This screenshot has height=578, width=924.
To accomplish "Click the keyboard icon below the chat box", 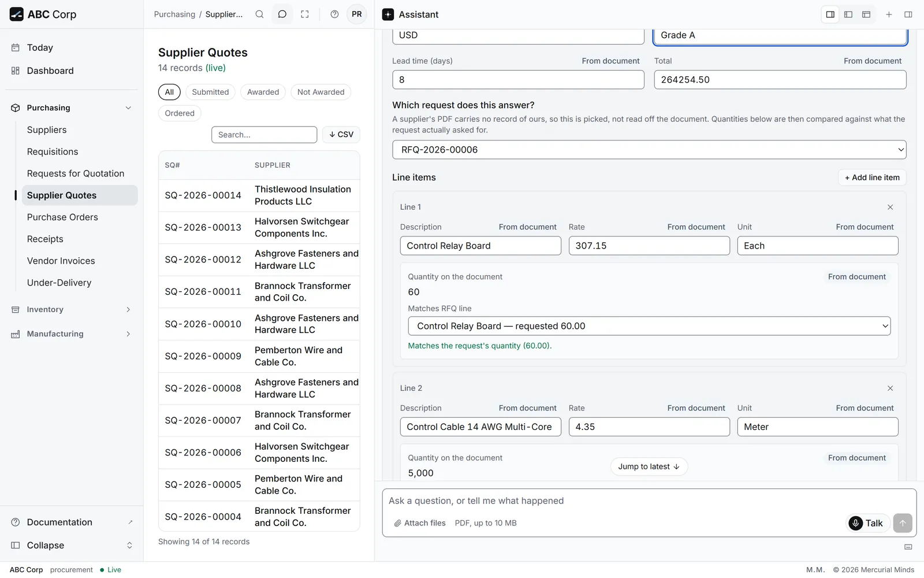I will point(908,547).
